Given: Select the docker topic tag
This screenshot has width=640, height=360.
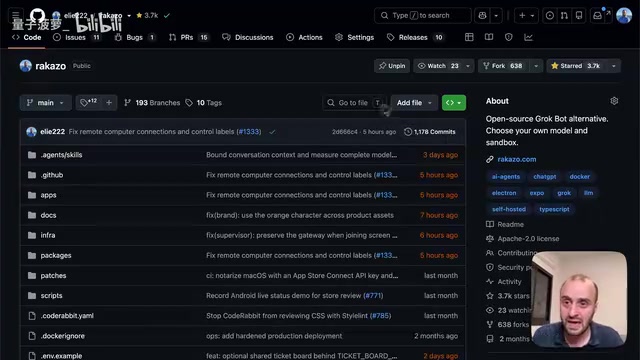Looking at the screenshot, I should click(x=580, y=177).
